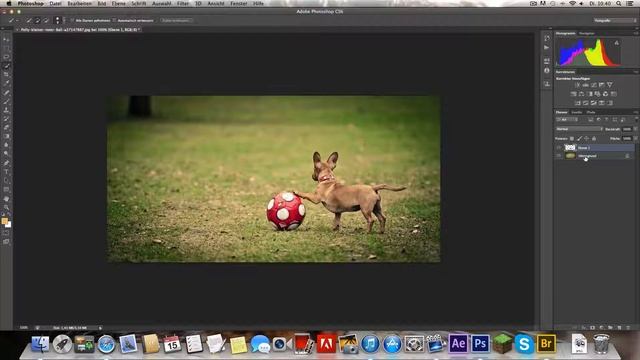640x360 pixels.
Task: Toggle lock transparent pixels in Fixieren
Action: click(x=572, y=139)
